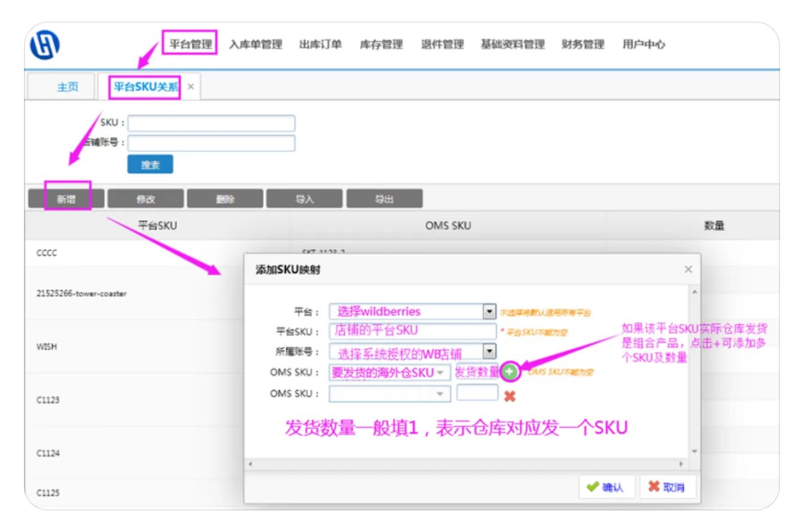Open the 平台管理 menu
The width and height of the screenshot is (804, 532).
click(x=190, y=44)
